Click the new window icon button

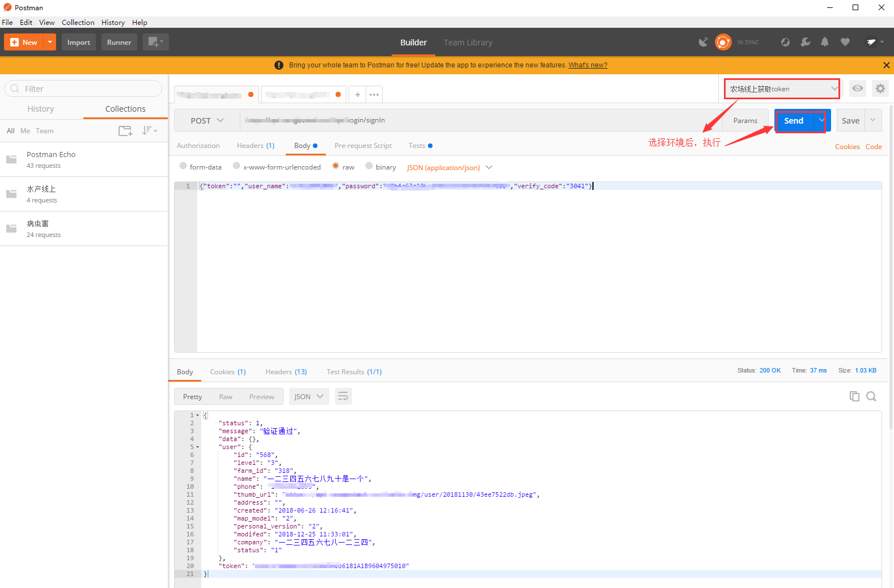pyautogui.click(x=155, y=42)
